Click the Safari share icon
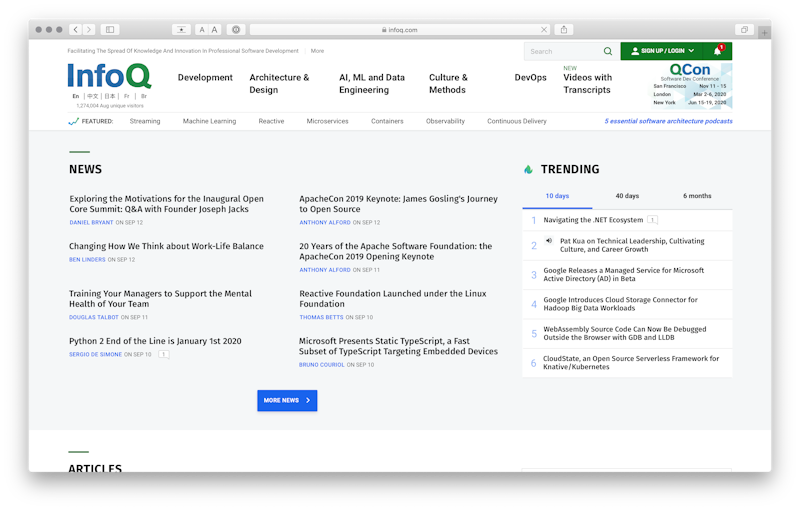Image resolution: width=800 pixels, height=510 pixels. (x=564, y=30)
